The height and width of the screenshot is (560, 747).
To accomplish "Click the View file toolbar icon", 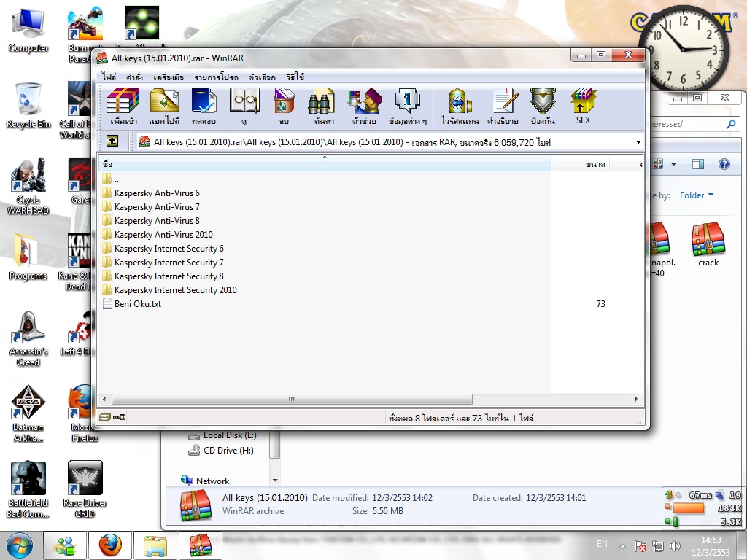I will [244, 106].
